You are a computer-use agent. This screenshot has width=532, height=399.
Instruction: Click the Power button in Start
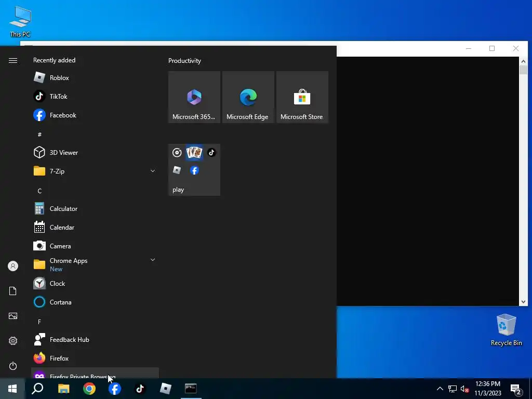click(13, 366)
